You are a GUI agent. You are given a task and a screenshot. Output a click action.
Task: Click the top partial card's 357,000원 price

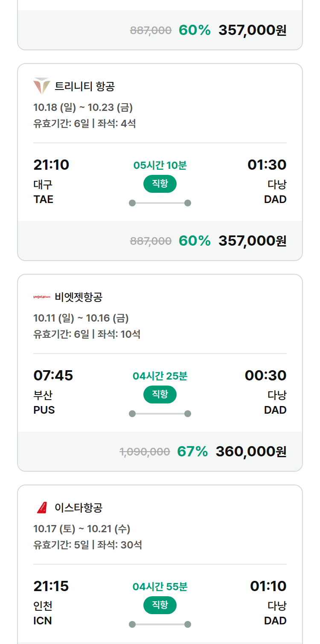(253, 30)
